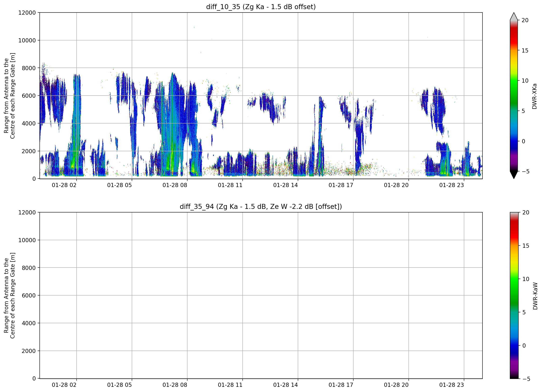
Task: Click the upper arrow of top colorbar
Action: click(514, 16)
